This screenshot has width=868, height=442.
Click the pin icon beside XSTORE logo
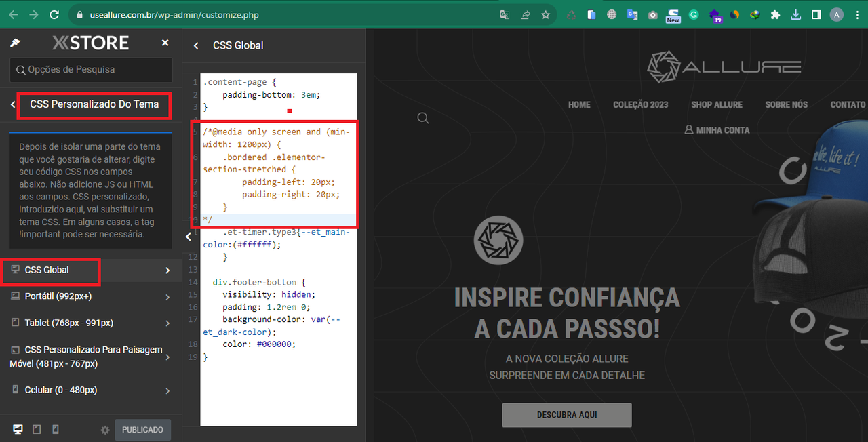(15, 43)
